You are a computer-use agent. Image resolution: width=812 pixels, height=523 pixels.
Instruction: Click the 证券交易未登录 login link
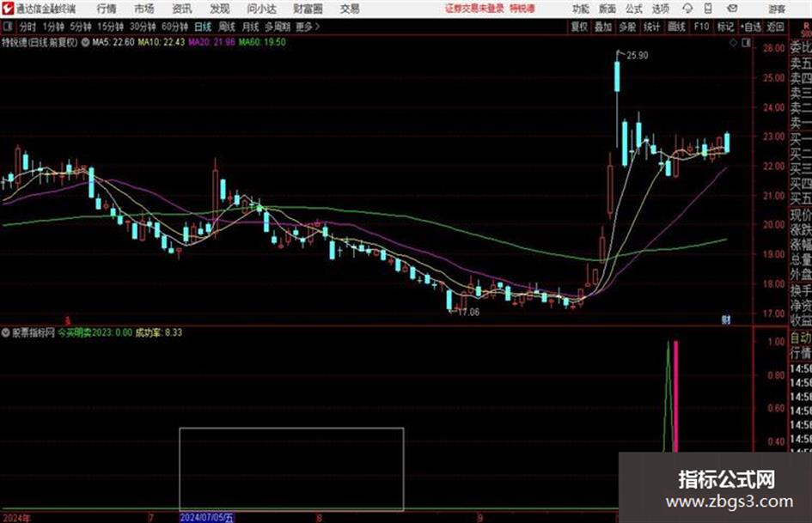474,9
